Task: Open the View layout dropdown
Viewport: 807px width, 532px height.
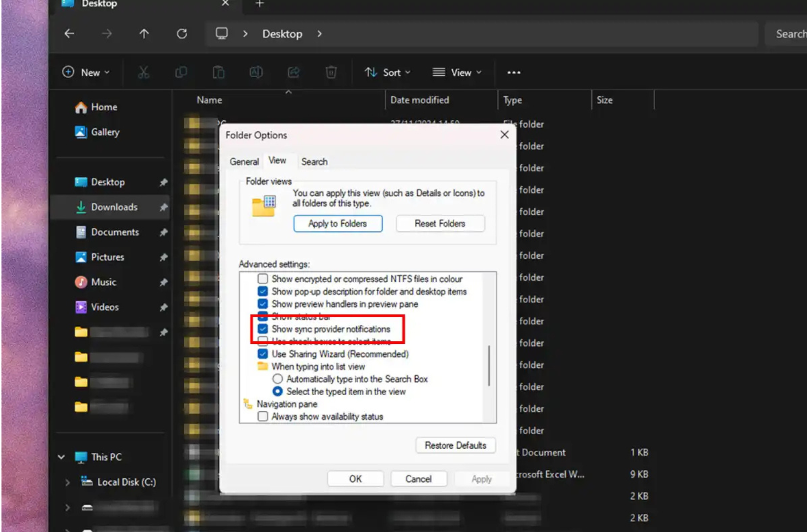Action: (456, 72)
